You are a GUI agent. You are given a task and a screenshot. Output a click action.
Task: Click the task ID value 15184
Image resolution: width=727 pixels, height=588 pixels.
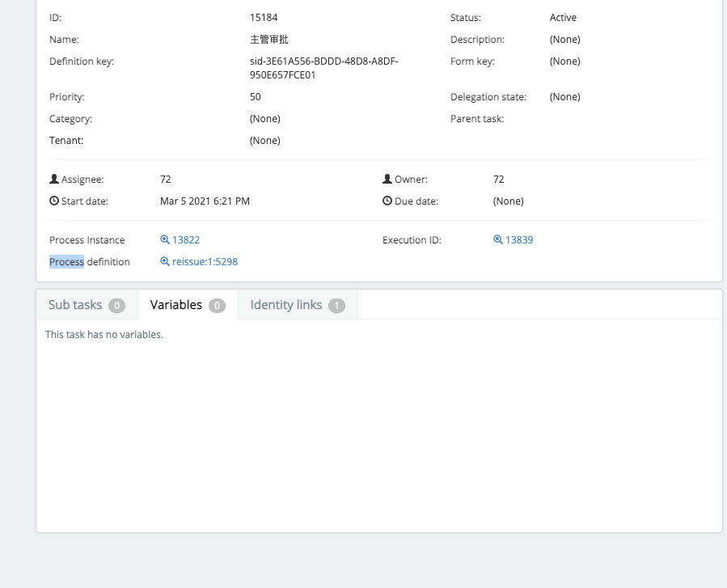261,17
